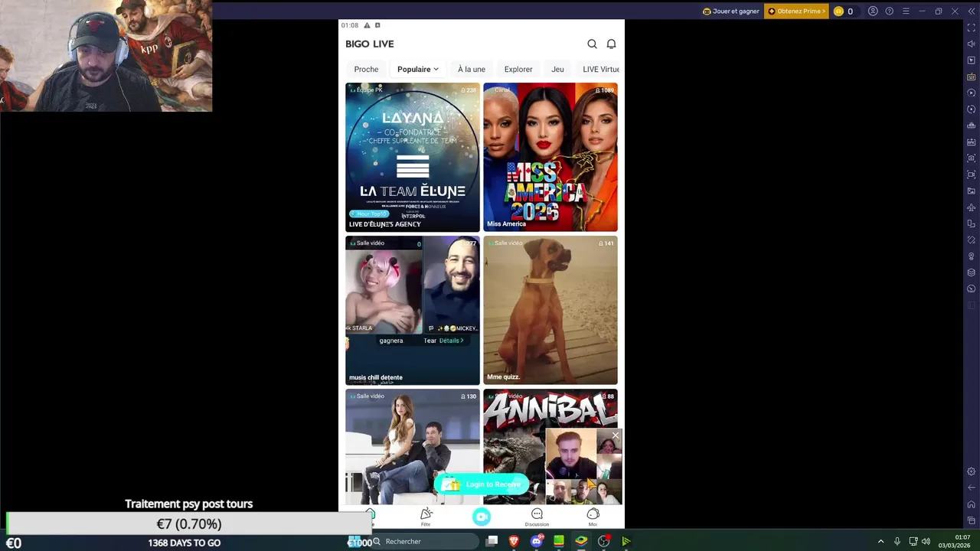Screen dimensions: 980x551
Task: Open the Windows task view icon
Action: (x=492, y=541)
